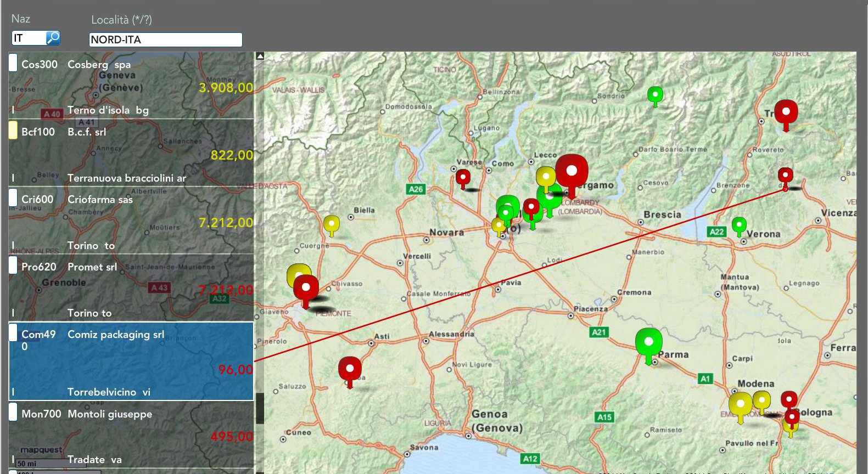
Task: Click the yellow pin near Biella
Action: pyautogui.click(x=332, y=224)
